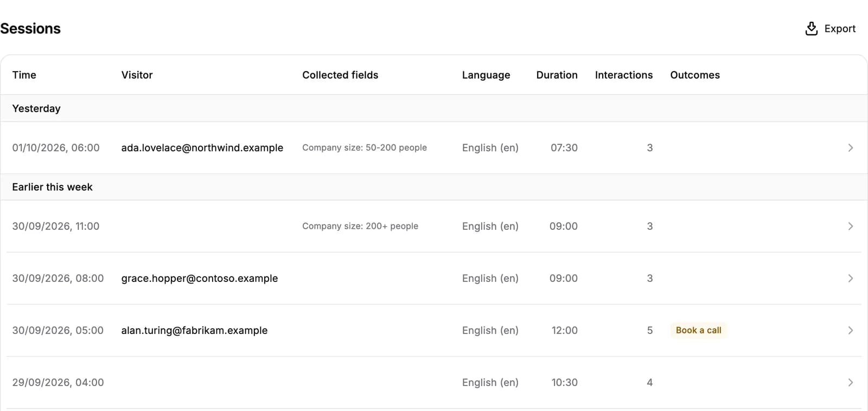Click grace.hopper@contoso.example visitor email
The image size is (868, 411).
(x=199, y=278)
